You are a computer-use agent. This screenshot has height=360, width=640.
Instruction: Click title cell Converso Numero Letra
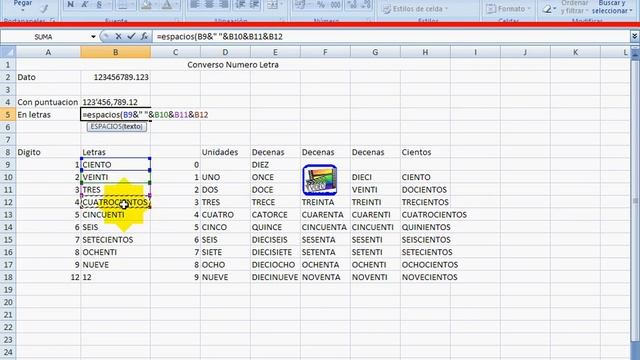pos(233,64)
